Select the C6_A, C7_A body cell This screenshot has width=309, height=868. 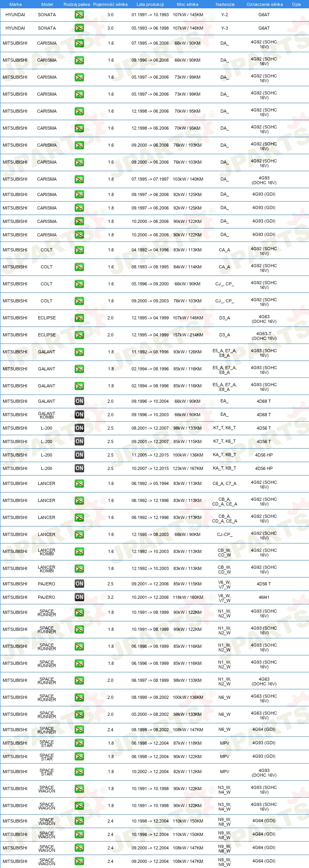[224, 484]
